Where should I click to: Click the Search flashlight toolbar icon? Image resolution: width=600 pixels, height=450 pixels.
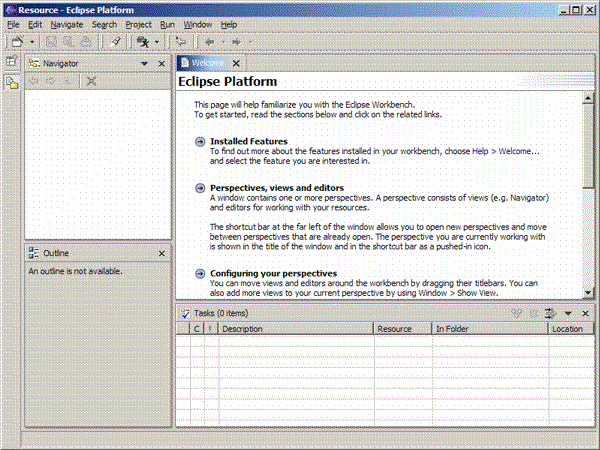116,42
